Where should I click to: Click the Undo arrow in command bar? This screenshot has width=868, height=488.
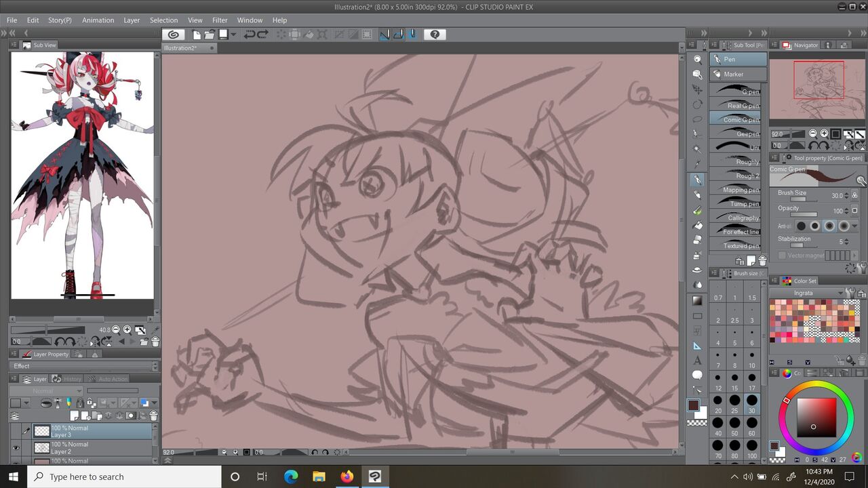(x=249, y=34)
